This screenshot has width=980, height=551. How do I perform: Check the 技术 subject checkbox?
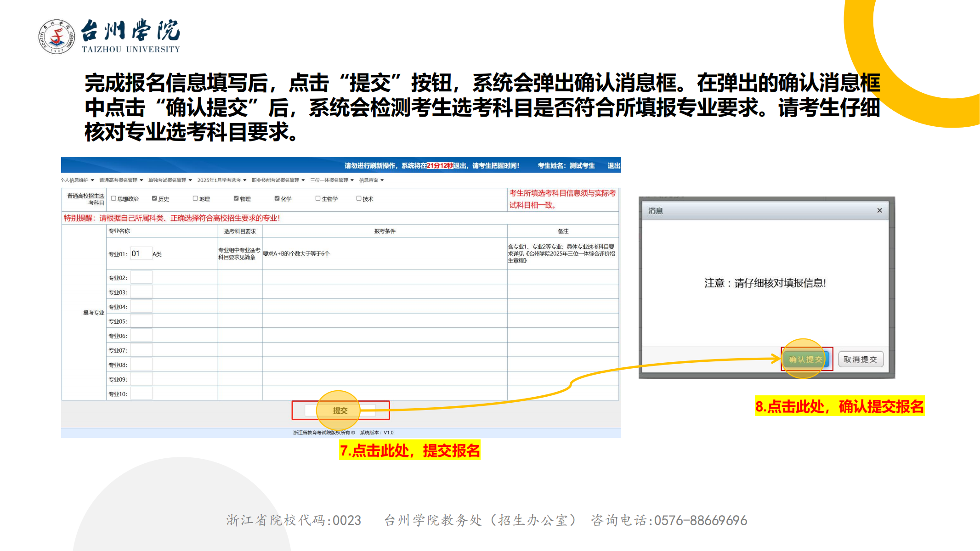point(359,198)
